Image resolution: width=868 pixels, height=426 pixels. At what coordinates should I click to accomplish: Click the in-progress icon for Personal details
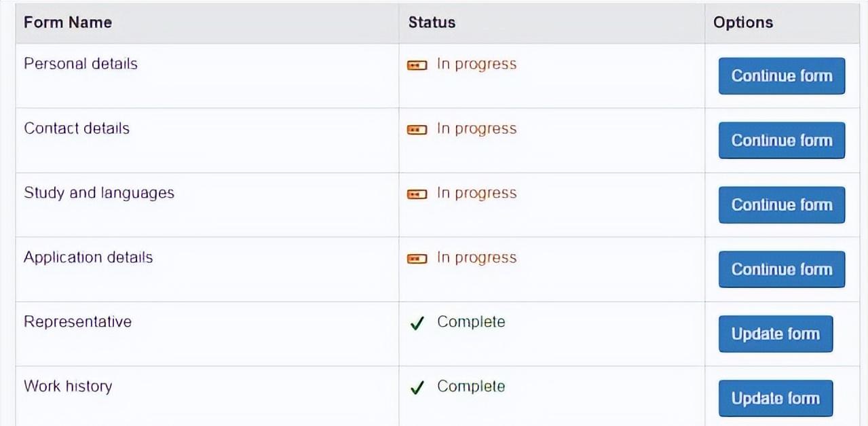417,65
